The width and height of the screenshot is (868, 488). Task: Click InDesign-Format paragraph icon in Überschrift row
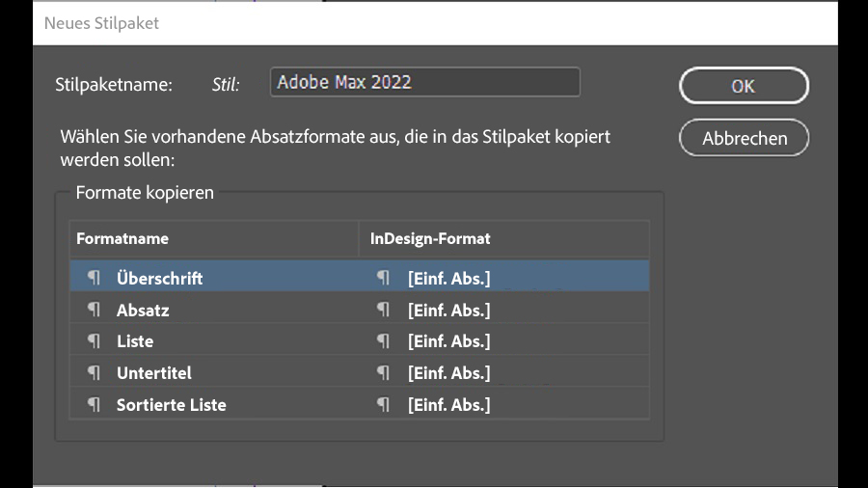(384, 278)
